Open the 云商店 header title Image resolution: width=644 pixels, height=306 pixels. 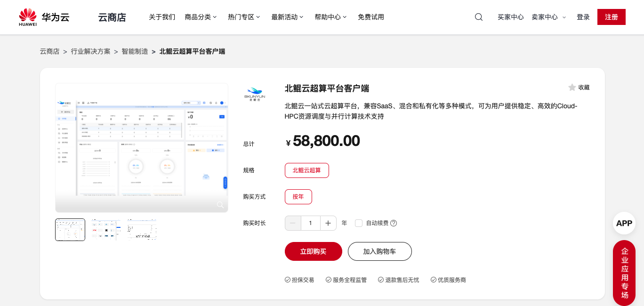112,17
